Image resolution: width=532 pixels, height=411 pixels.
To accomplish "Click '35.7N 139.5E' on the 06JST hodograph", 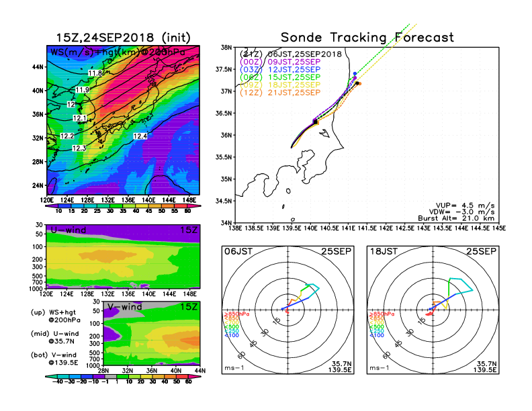I will tap(340, 367).
